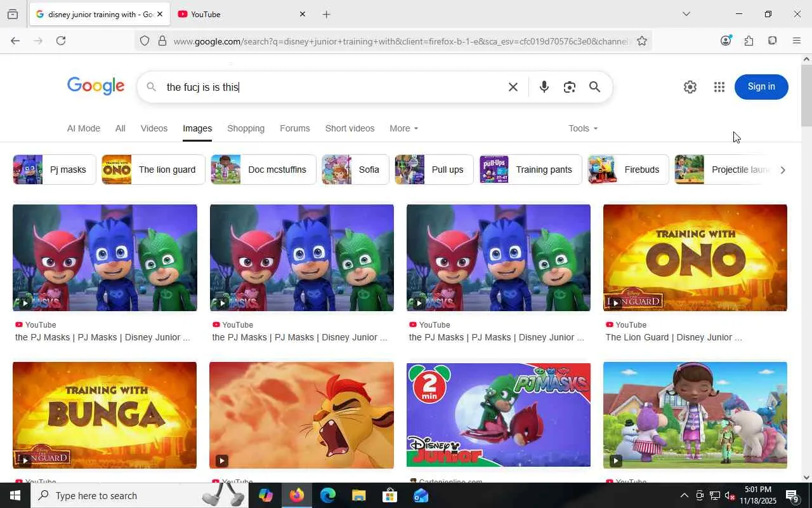This screenshot has height=508, width=812.
Task: Submit the search with the magnifier button
Action: click(x=594, y=87)
